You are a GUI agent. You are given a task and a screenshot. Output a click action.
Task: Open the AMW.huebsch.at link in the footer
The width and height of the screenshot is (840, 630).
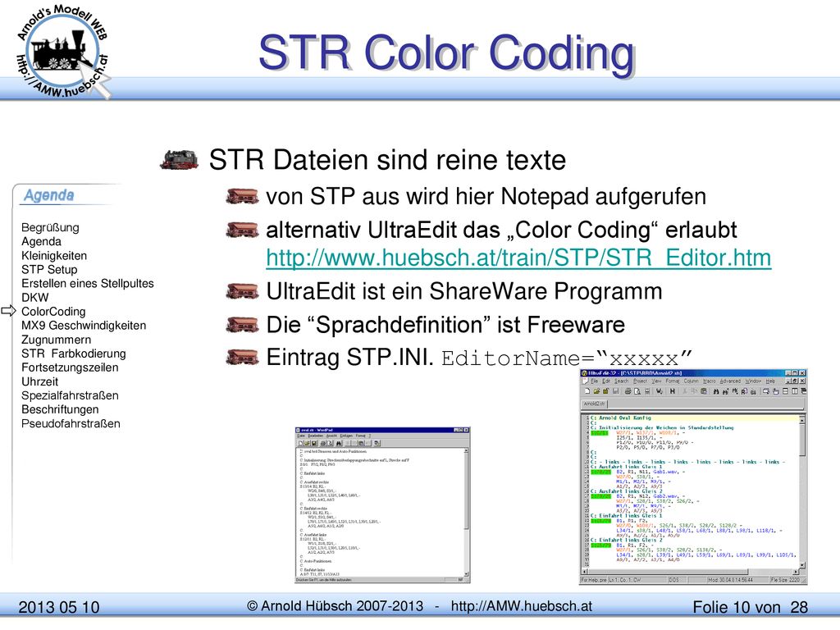coord(521,606)
